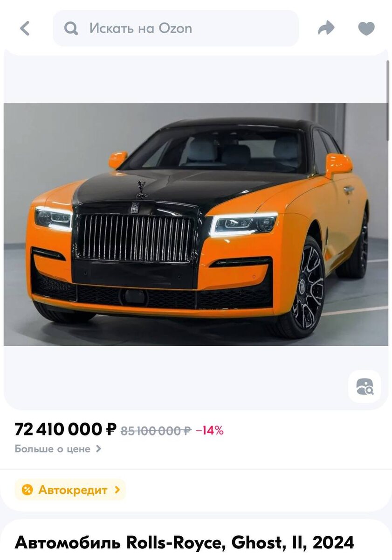Tap the crossed-out price 85 100 000 ₽
The image size is (392, 560).
point(156,431)
